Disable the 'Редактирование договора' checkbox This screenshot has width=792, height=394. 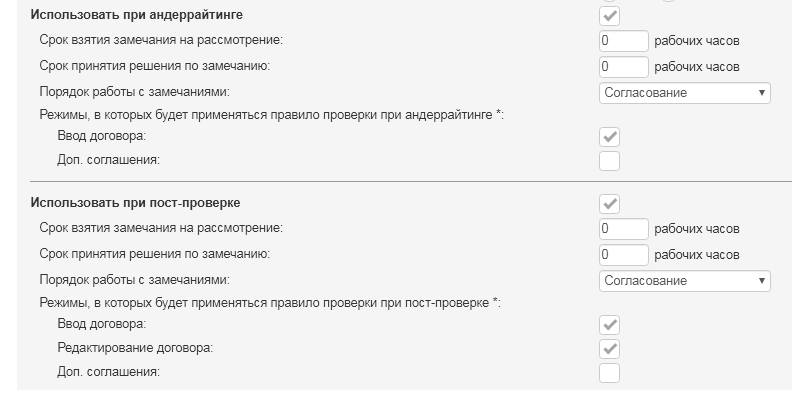click(x=609, y=349)
